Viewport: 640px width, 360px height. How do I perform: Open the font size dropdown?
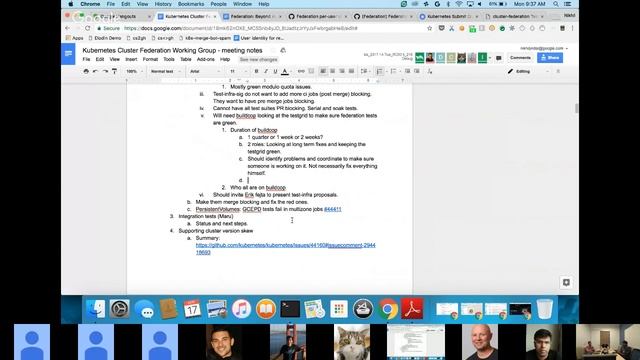coord(238,71)
